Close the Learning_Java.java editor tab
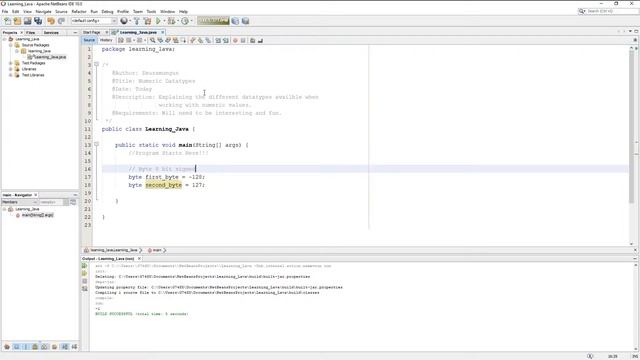 pos(162,32)
